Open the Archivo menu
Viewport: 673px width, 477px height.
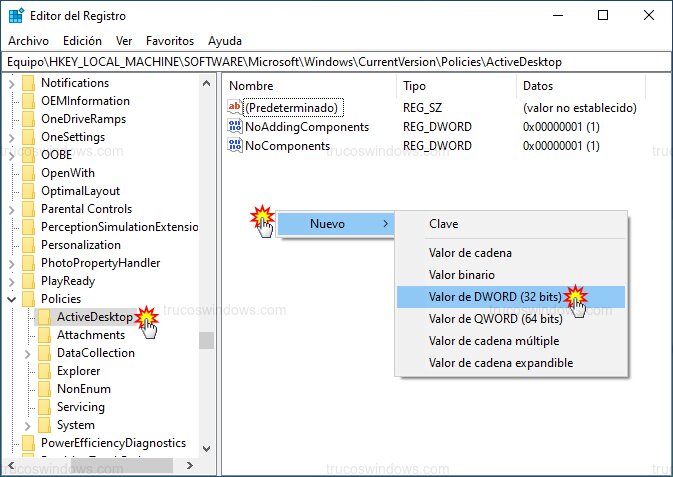pos(28,41)
